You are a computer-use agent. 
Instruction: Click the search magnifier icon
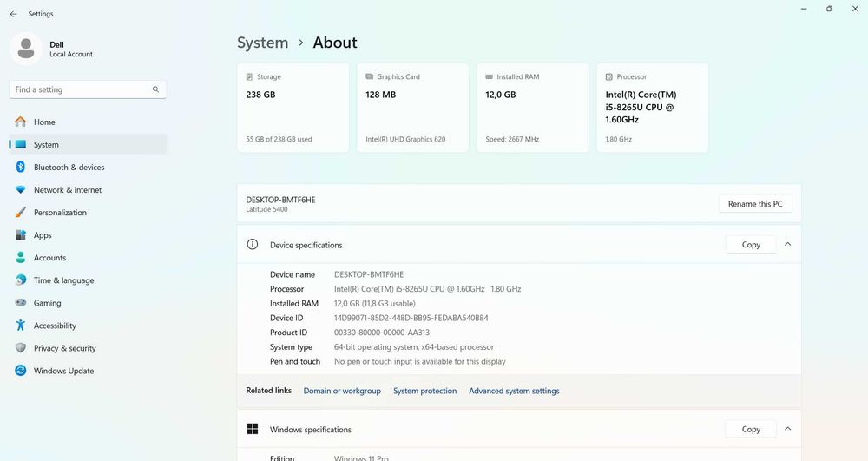click(155, 89)
